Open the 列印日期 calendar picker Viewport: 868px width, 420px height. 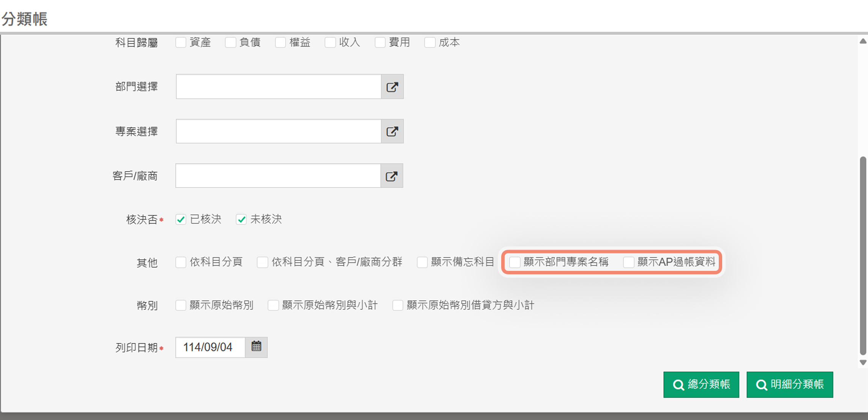(256, 347)
